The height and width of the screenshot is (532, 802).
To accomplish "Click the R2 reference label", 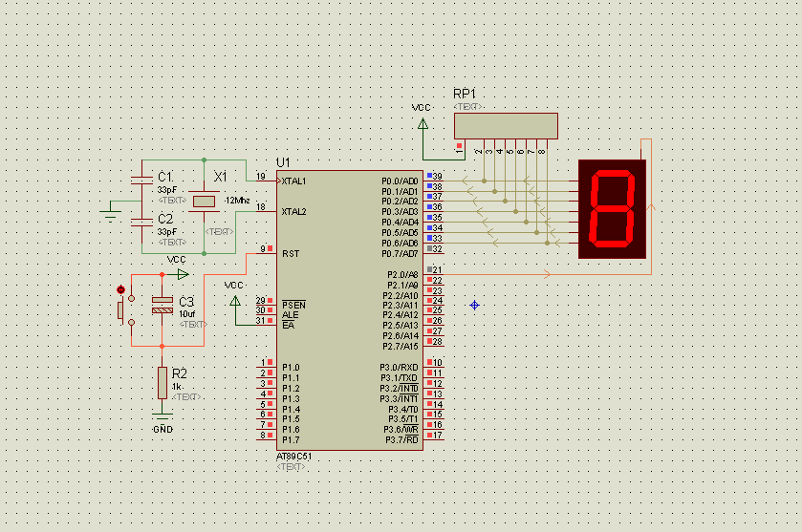I will coord(180,373).
